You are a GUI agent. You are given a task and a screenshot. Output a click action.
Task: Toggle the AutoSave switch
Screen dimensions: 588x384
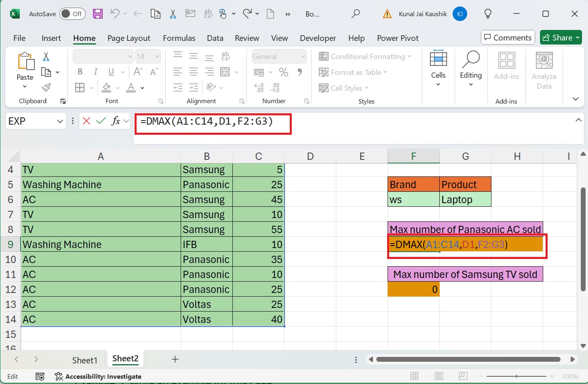(x=73, y=14)
